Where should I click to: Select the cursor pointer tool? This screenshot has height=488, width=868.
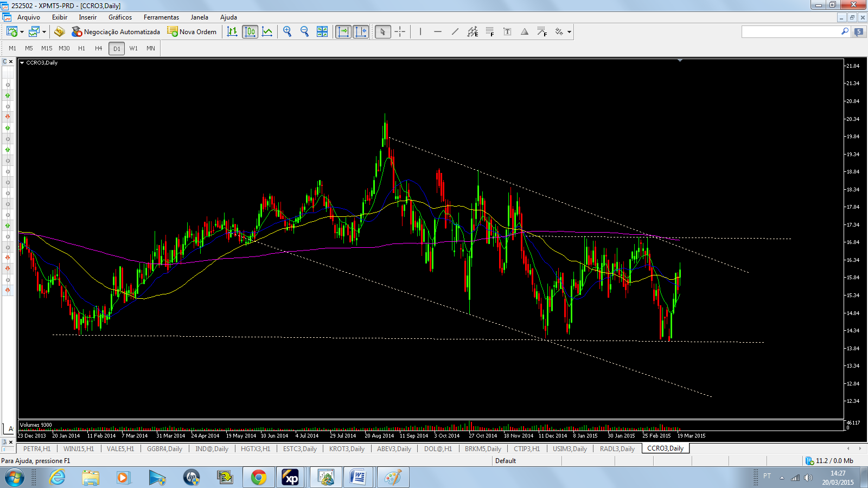(383, 32)
